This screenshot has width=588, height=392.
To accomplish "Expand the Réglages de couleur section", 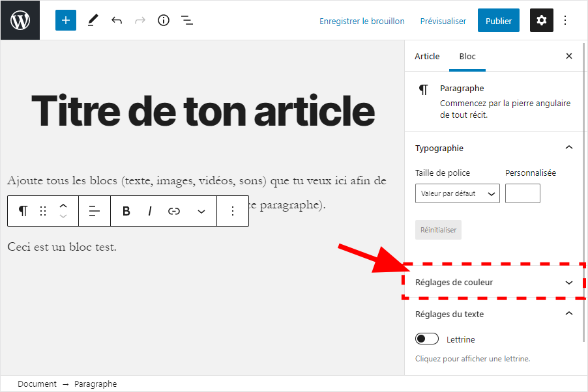I will [x=493, y=283].
